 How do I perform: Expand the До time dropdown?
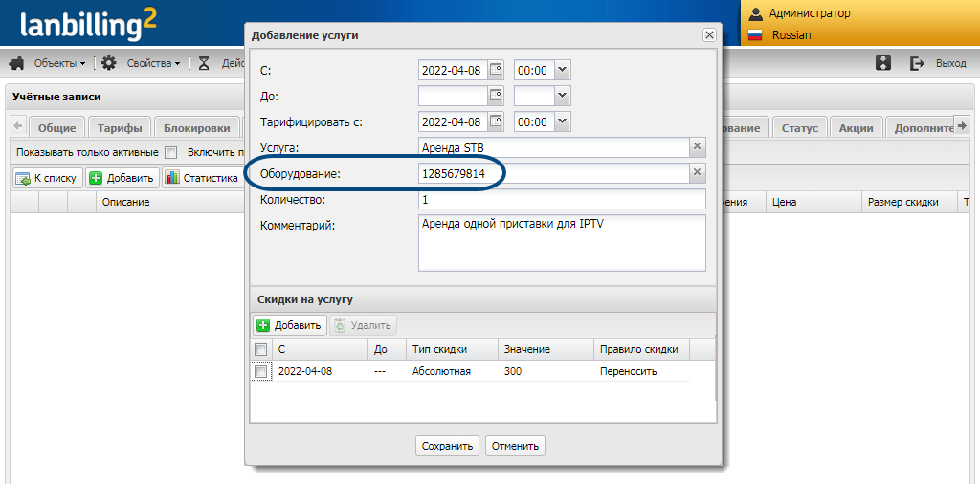click(563, 96)
